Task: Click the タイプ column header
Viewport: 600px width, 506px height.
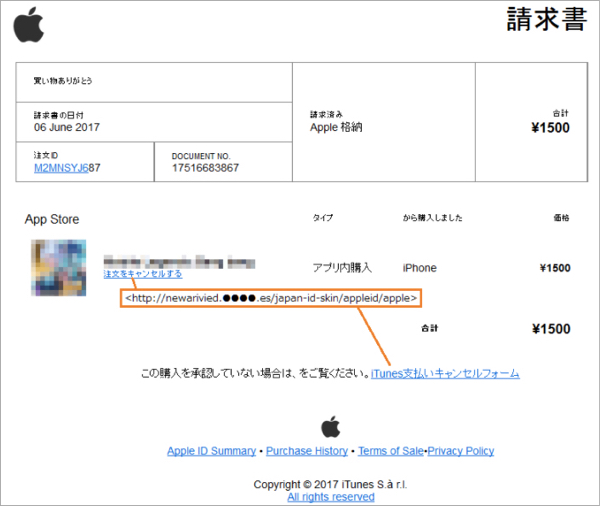Action: (323, 218)
